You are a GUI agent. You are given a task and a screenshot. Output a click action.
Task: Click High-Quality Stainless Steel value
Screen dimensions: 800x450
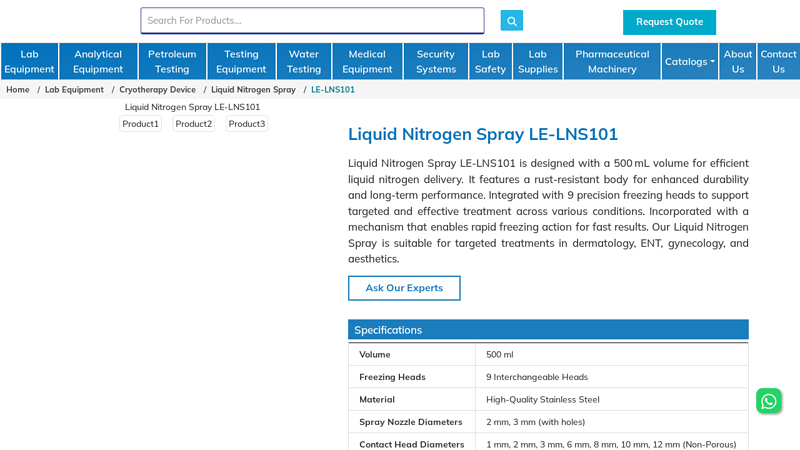[542, 399]
